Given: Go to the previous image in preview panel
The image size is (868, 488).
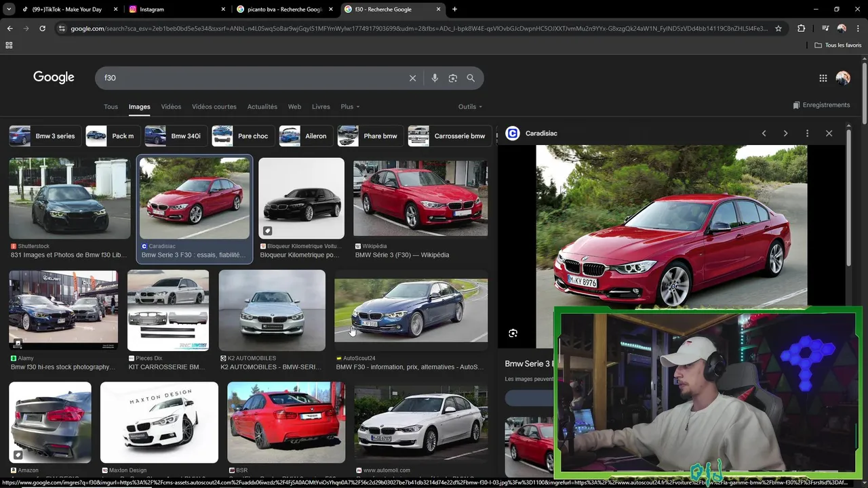Looking at the screenshot, I should 764,134.
